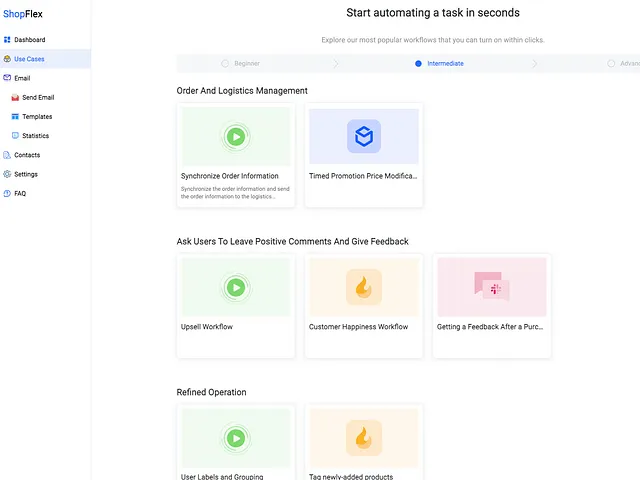Click Refined Operation heading

pyautogui.click(x=211, y=392)
